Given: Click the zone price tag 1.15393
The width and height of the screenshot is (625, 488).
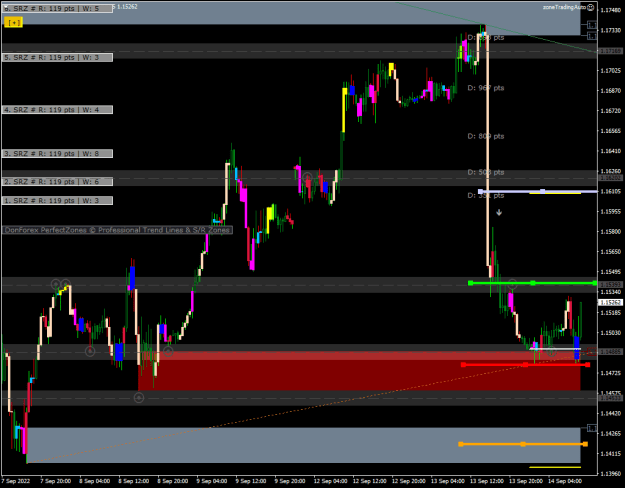Looking at the screenshot, I should point(611,285).
